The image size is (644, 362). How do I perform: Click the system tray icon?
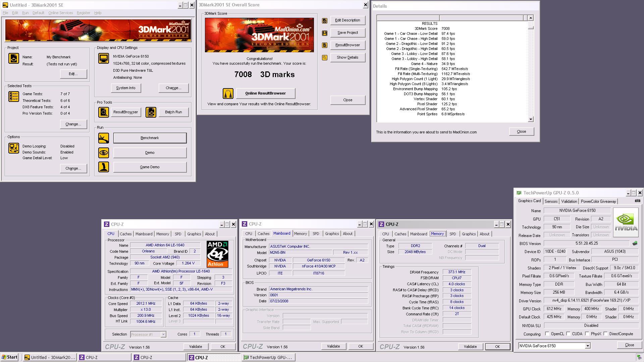[639, 357]
